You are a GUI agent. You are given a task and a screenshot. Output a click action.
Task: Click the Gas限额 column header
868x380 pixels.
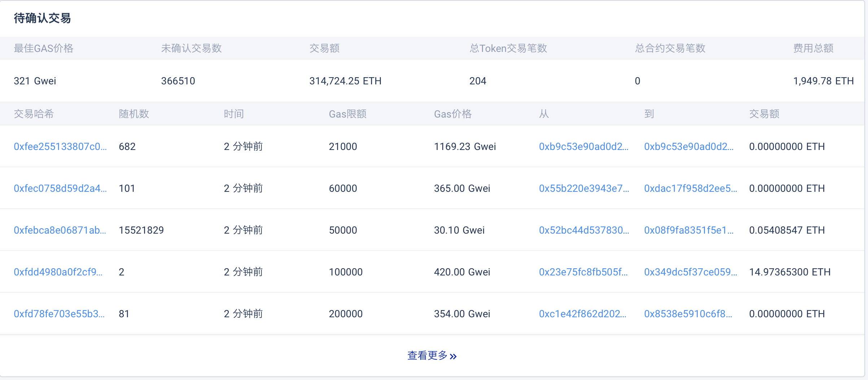(x=348, y=114)
